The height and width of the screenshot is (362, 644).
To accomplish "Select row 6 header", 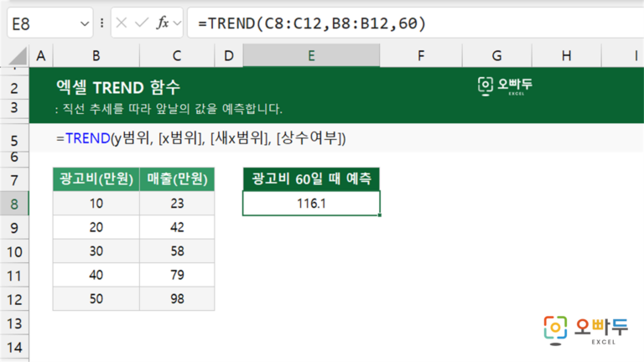I will point(14,158).
